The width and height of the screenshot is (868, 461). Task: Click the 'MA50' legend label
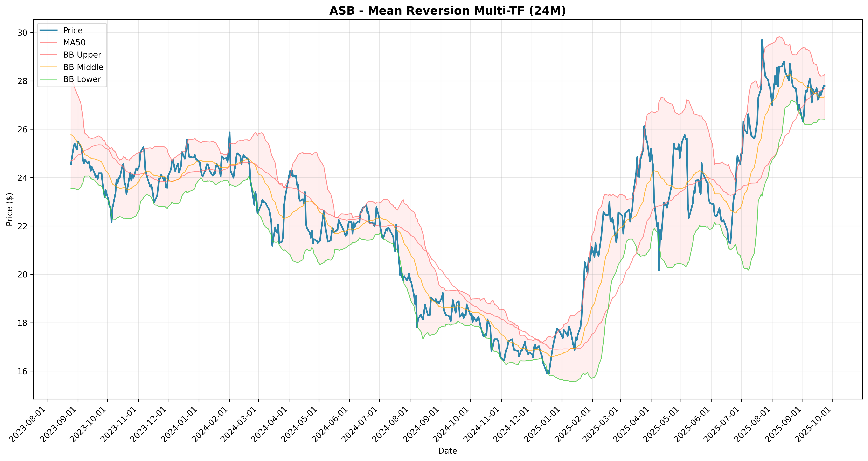pyautogui.click(x=74, y=43)
